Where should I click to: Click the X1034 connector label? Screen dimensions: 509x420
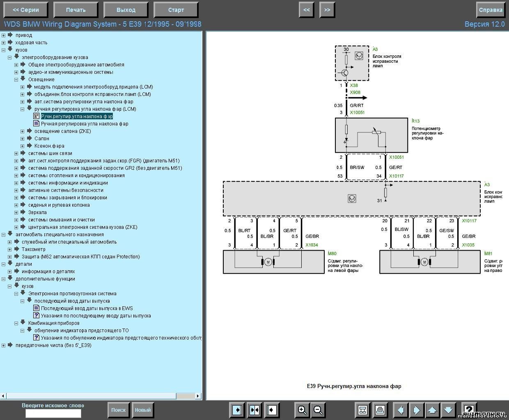coord(312,245)
